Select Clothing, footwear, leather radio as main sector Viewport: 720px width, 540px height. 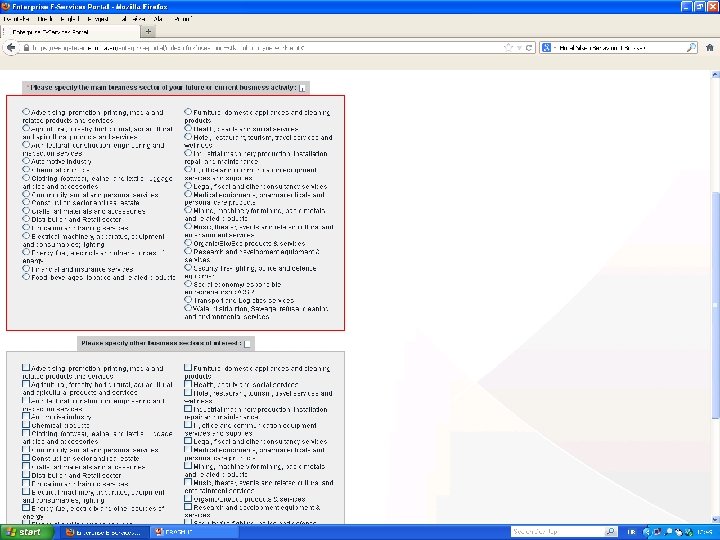[26, 178]
